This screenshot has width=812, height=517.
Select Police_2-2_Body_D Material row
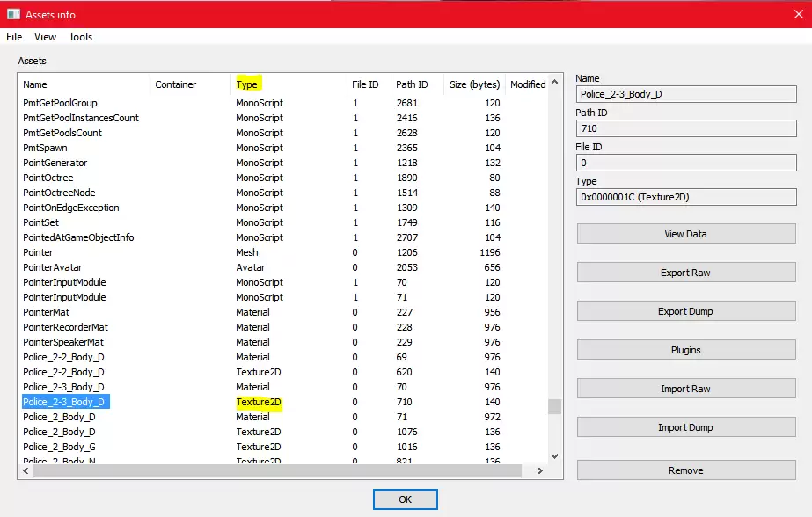[x=282, y=357]
